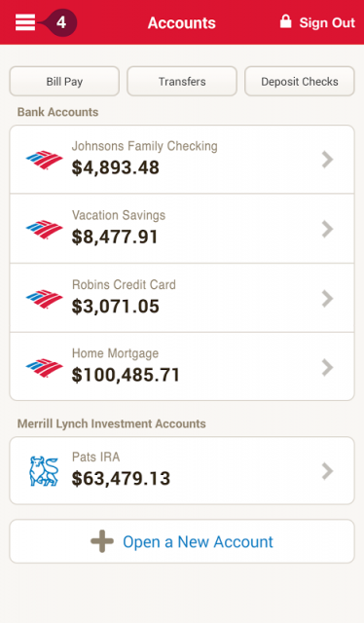The width and height of the screenshot is (364, 623).
Task: Tap the Bank of America logo for Home Mortgage
Action: 44,368
